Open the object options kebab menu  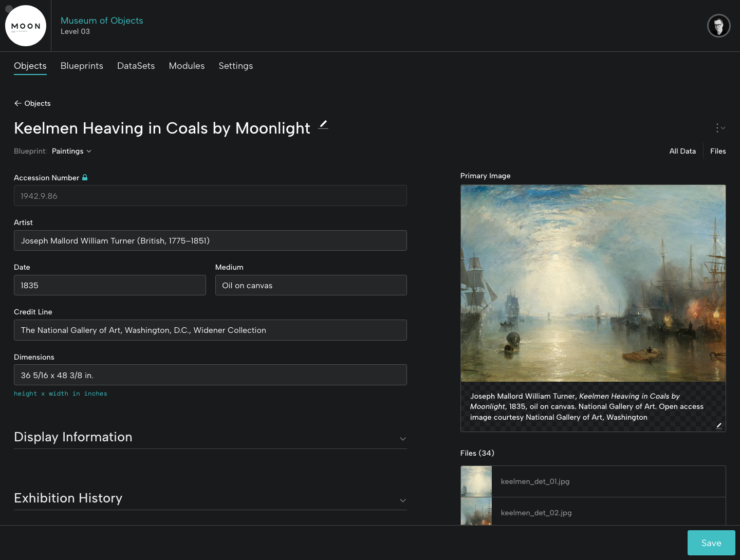[x=720, y=128]
